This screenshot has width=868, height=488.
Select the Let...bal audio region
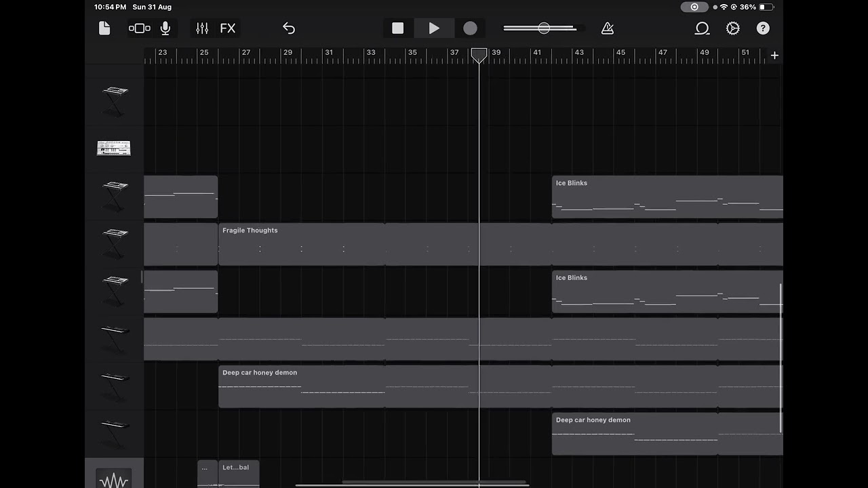(x=239, y=473)
